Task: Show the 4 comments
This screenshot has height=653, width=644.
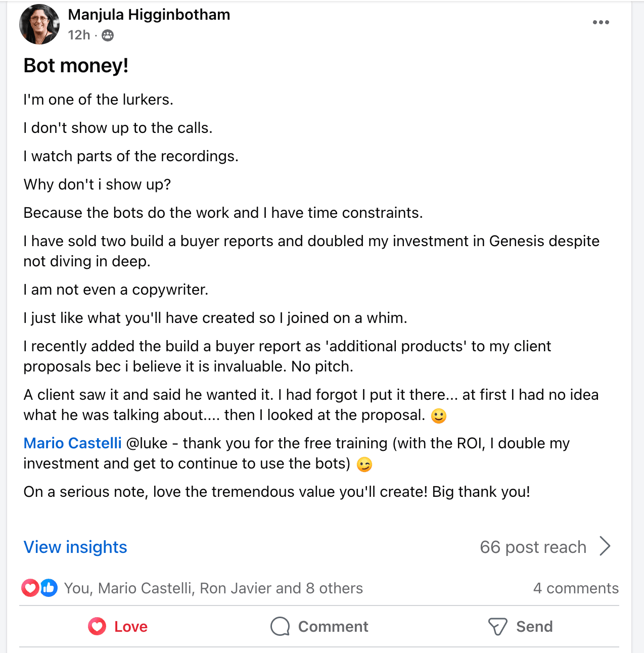Action: [x=576, y=588]
